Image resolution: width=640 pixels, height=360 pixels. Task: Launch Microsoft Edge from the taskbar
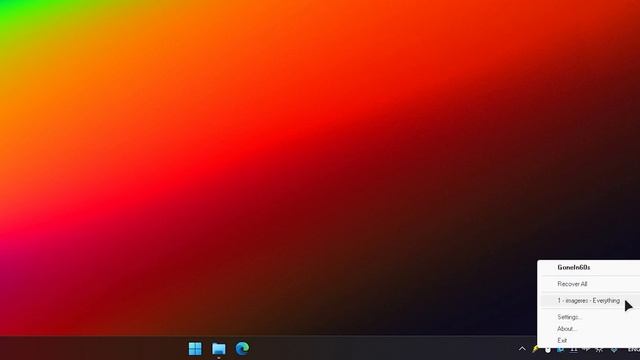pyautogui.click(x=242, y=349)
